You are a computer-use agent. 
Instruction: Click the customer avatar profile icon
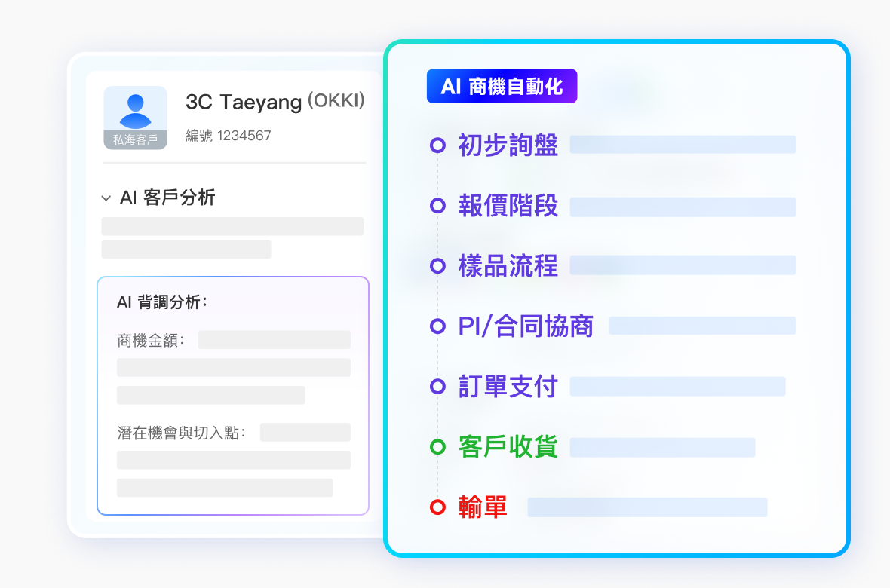[x=135, y=108]
